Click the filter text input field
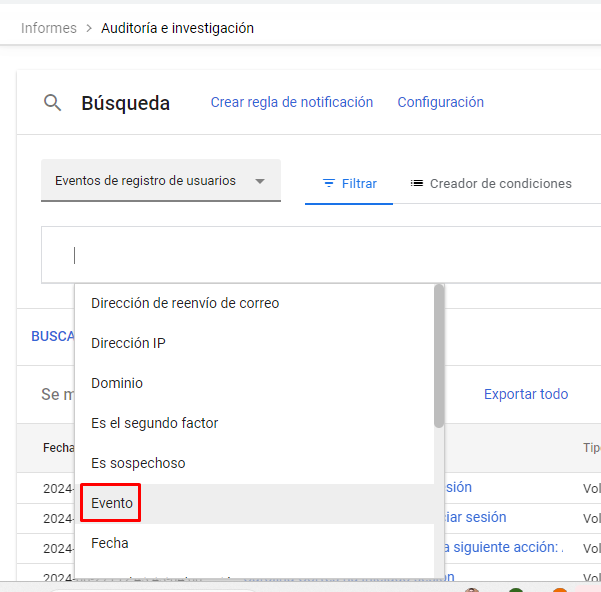 [321, 255]
